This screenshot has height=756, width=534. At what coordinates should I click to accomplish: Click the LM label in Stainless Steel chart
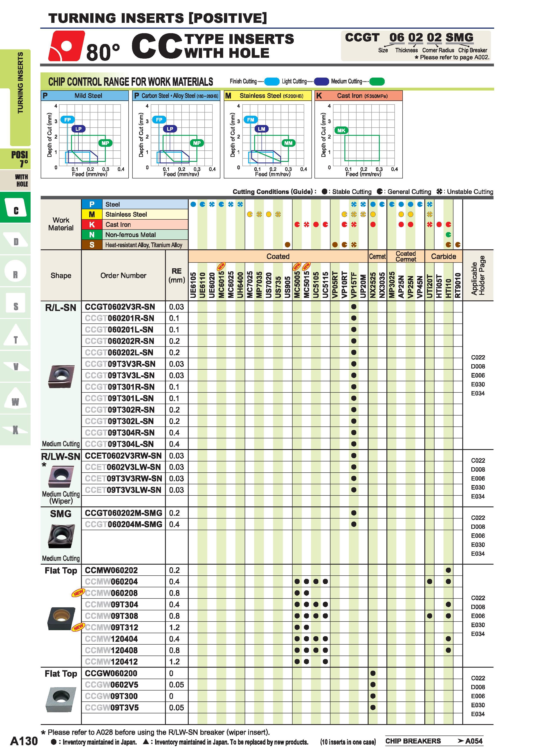(x=262, y=129)
